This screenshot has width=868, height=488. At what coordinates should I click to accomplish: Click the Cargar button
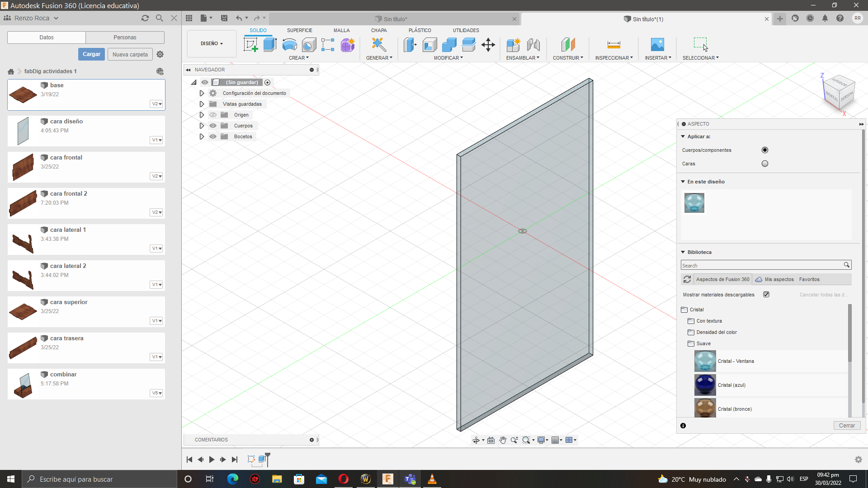pos(91,54)
